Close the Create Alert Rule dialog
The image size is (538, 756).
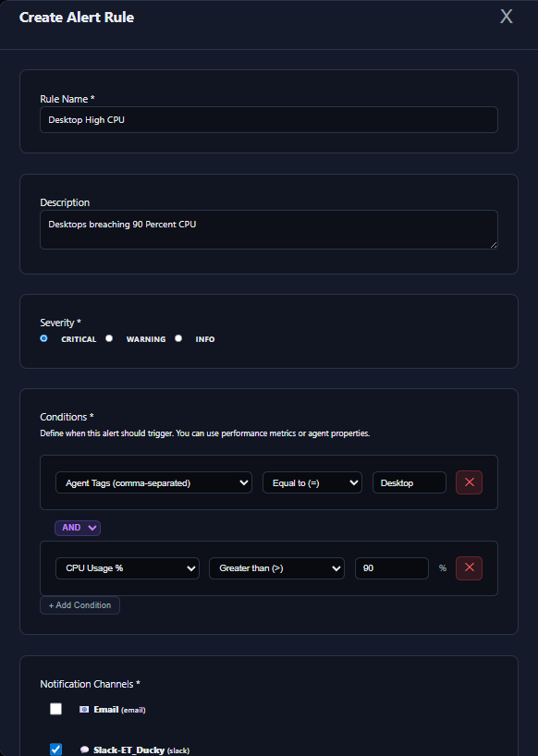click(x=506, y=16)
